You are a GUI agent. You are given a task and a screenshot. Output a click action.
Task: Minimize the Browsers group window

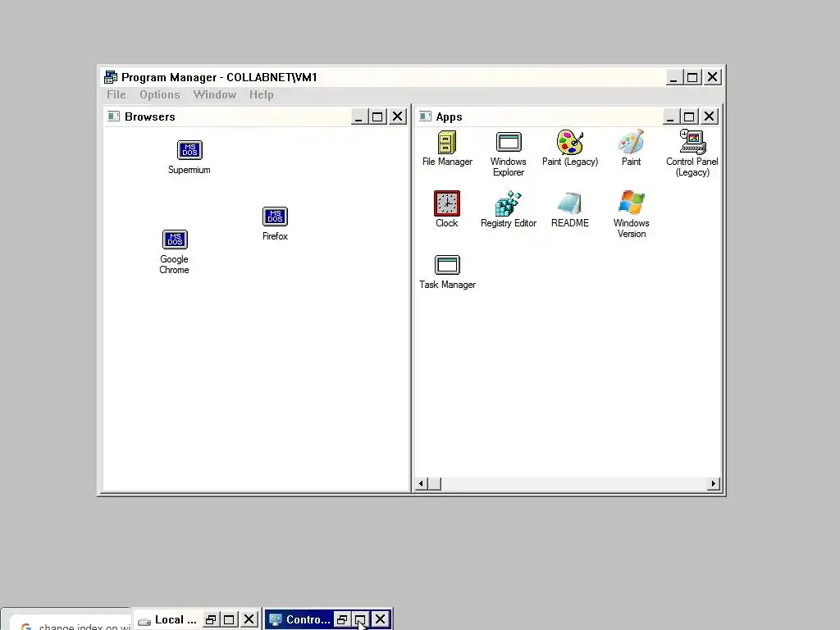click(359, 116)
